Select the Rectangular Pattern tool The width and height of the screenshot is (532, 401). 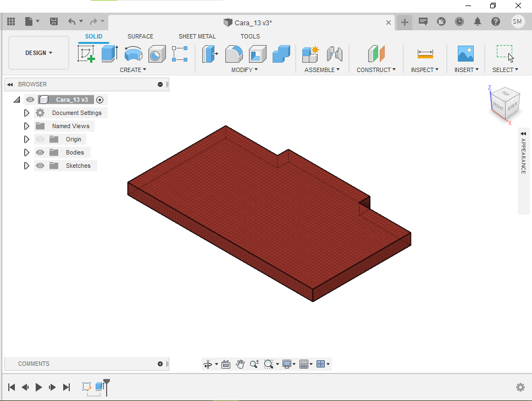click(x=180, y=54)
